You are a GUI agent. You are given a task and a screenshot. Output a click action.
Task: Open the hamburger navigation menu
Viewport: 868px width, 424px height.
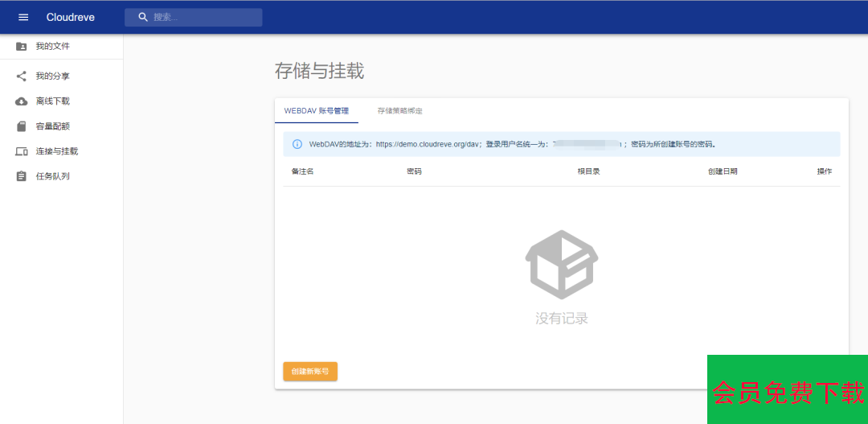[x=23, y=17]
